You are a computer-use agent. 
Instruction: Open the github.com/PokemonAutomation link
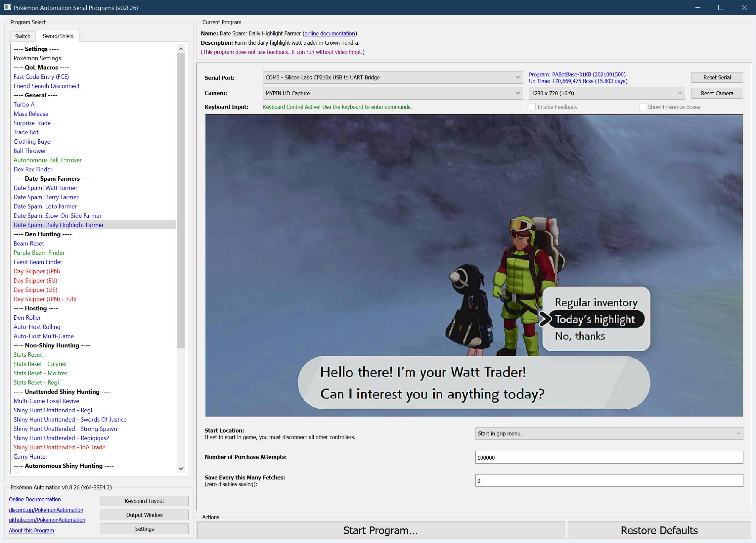(47, 520)
